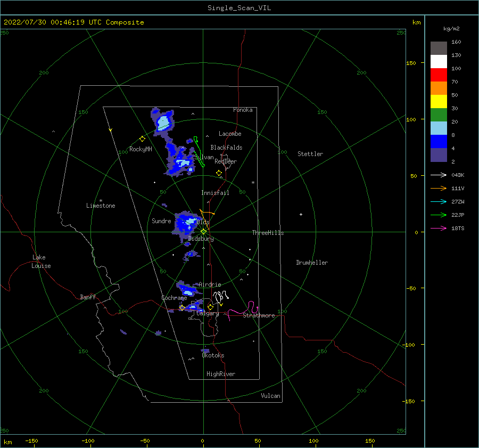Click the Limestone label

pyautogui.click(x=101, y=206)
